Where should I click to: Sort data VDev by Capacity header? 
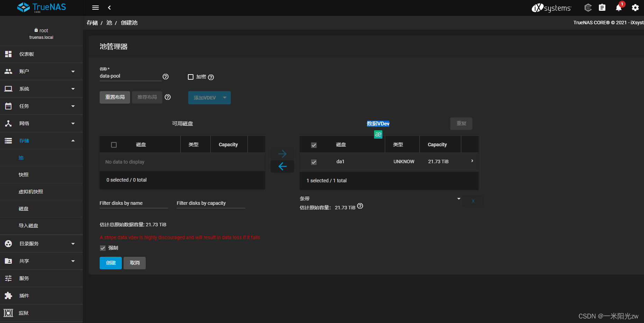pyautogui.click(x=437, y=145)
